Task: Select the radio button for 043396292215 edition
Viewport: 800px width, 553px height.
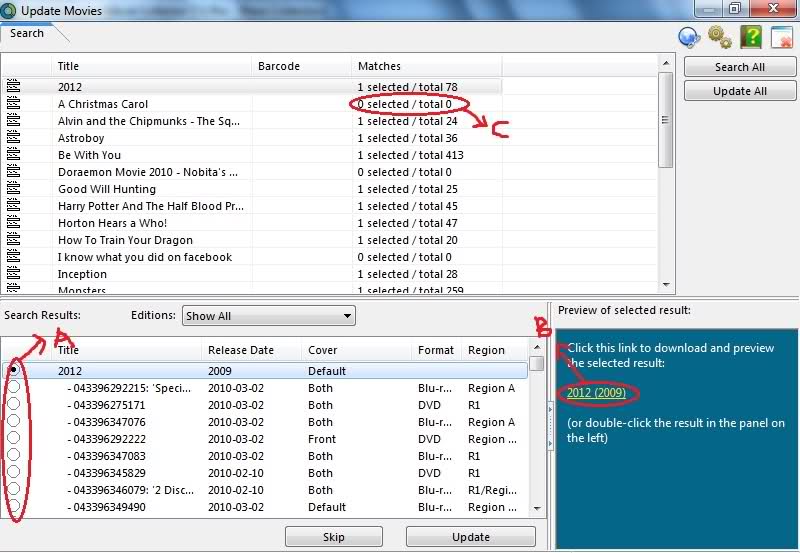Action: pos(14,387)
